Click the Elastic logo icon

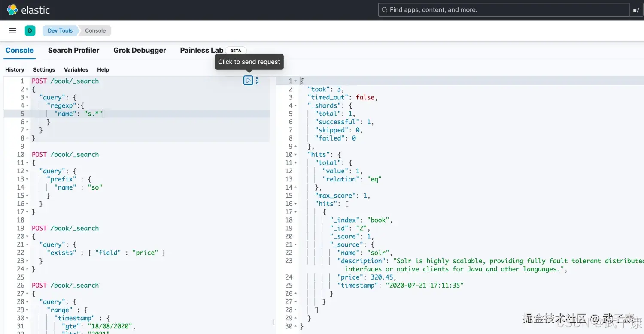[12, 10]
